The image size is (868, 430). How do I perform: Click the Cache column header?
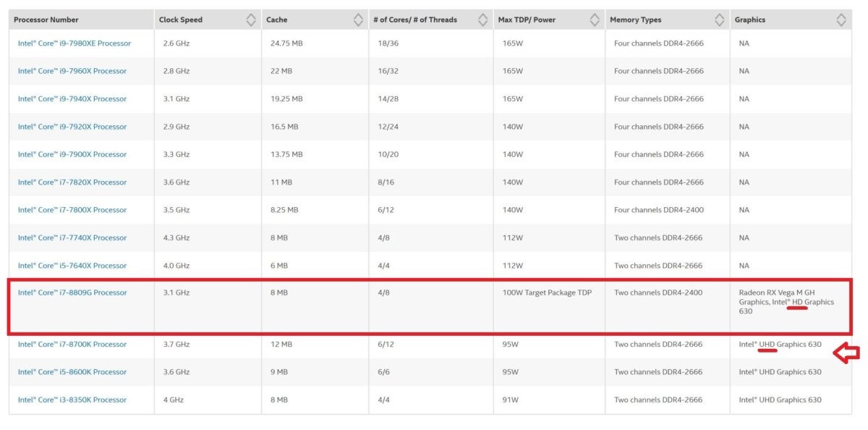tap(276, 20)
